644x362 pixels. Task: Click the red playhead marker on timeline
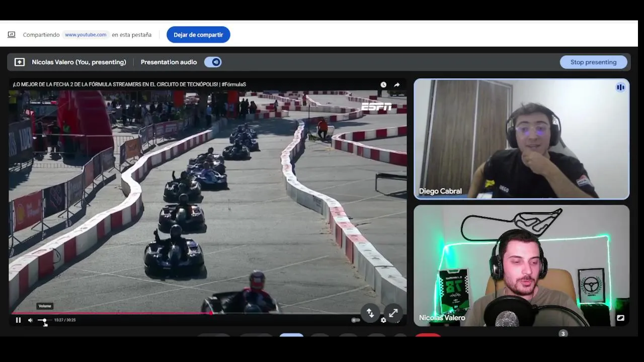click(210, 313)
